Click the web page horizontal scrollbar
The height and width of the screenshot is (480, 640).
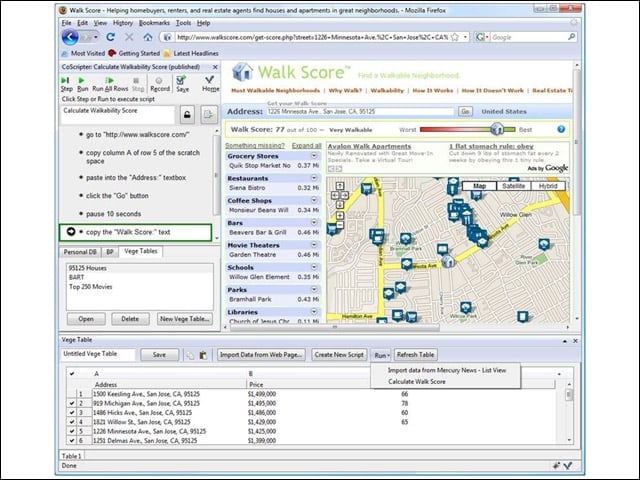[x=335, y=327]
